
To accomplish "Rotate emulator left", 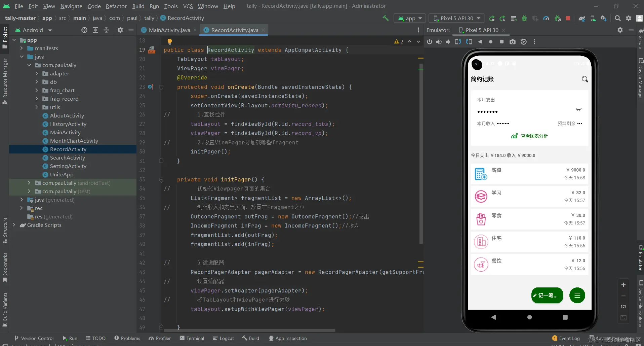I will [458, 42].
